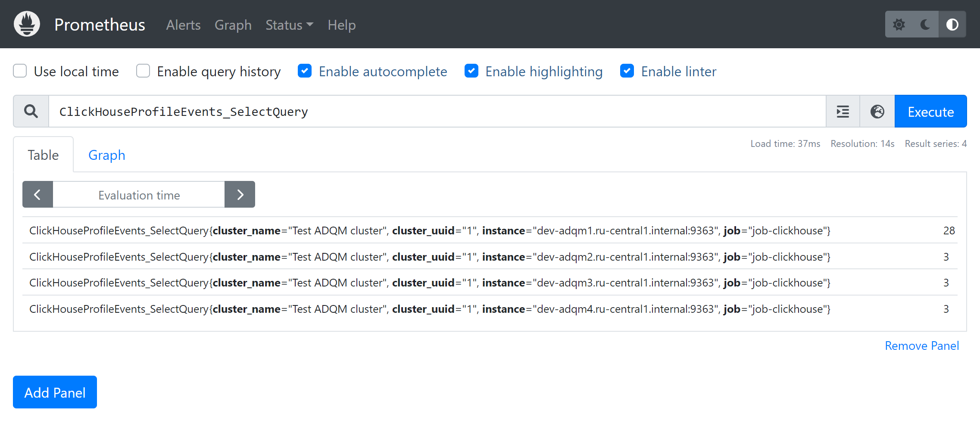Click the Result series: 4 text

(x=936, y=144)
